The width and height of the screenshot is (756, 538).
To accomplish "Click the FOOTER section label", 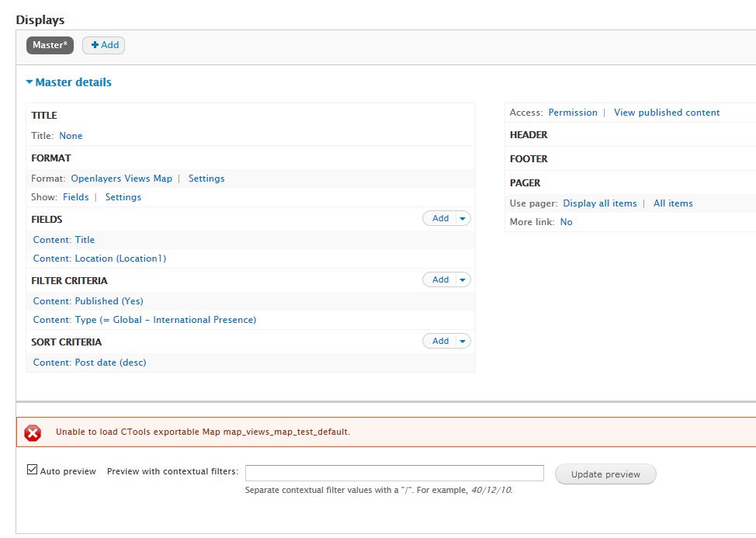I will tap(529, 159).
